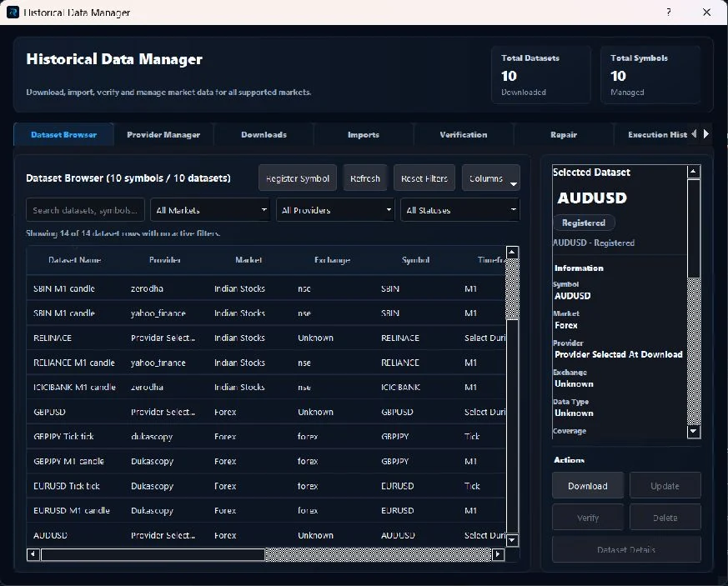
Task: Click the Register Symbol button
Action: pos(298,178)
